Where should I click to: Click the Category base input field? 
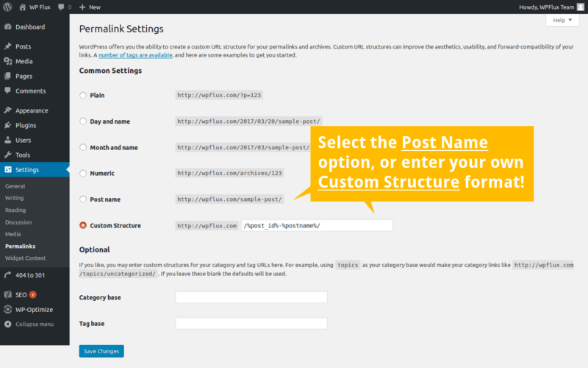click(x=251, y=297)
